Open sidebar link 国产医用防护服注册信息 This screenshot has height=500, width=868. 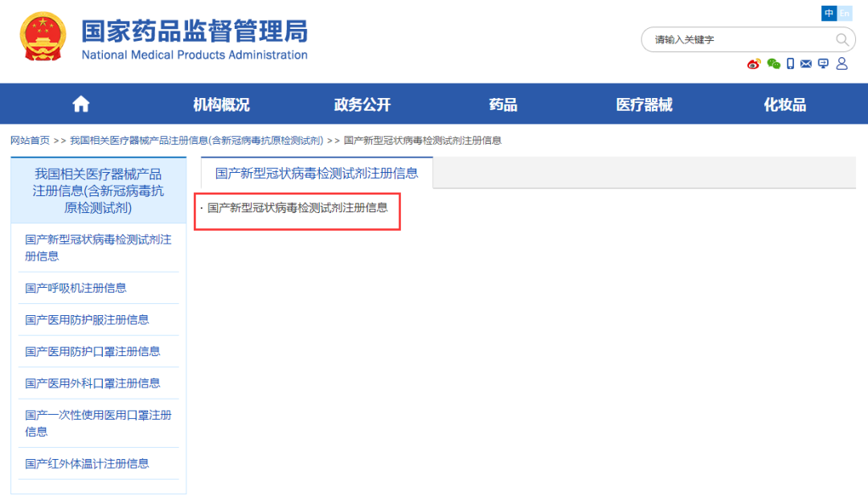click(87, 320)
